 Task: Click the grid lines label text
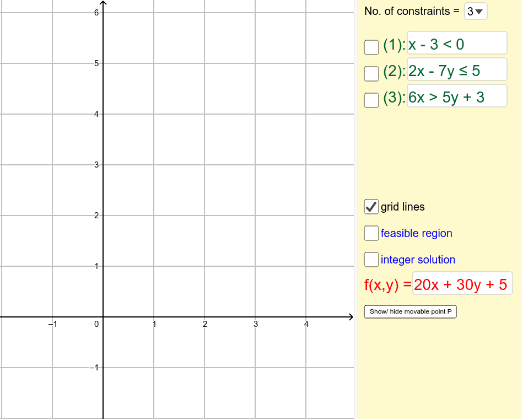pyautogui.click(x=402, y=207)
